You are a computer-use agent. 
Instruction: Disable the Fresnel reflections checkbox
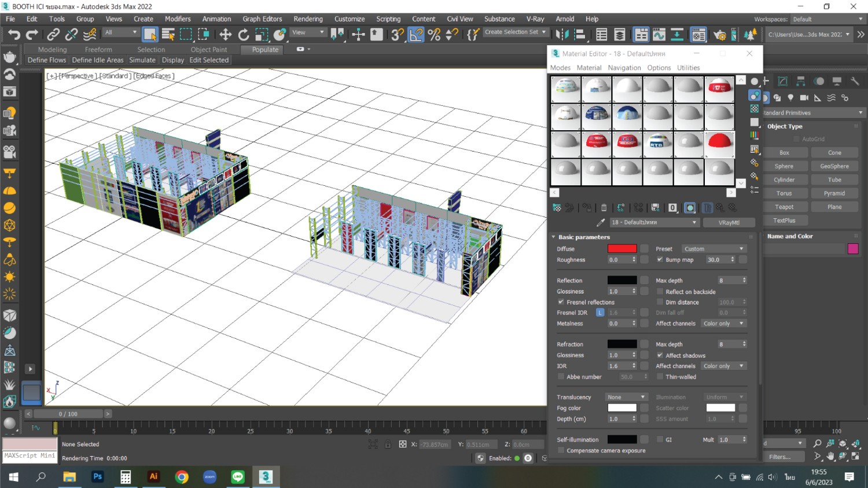pos(561,302)
